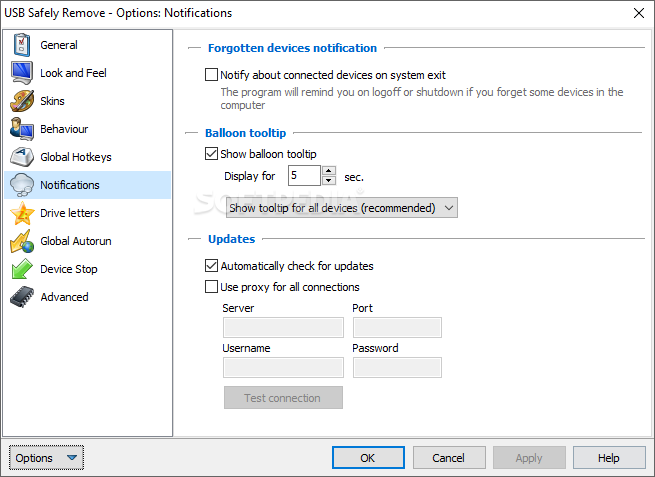Screen dimensions: 655x477
Task: Enable notify about connected devices on exit
Action: point(211,75)
